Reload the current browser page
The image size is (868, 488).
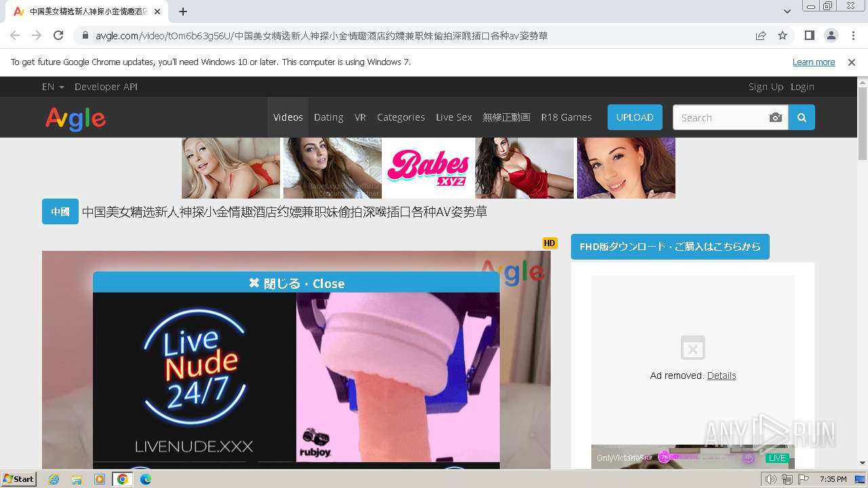click(58, 35)
